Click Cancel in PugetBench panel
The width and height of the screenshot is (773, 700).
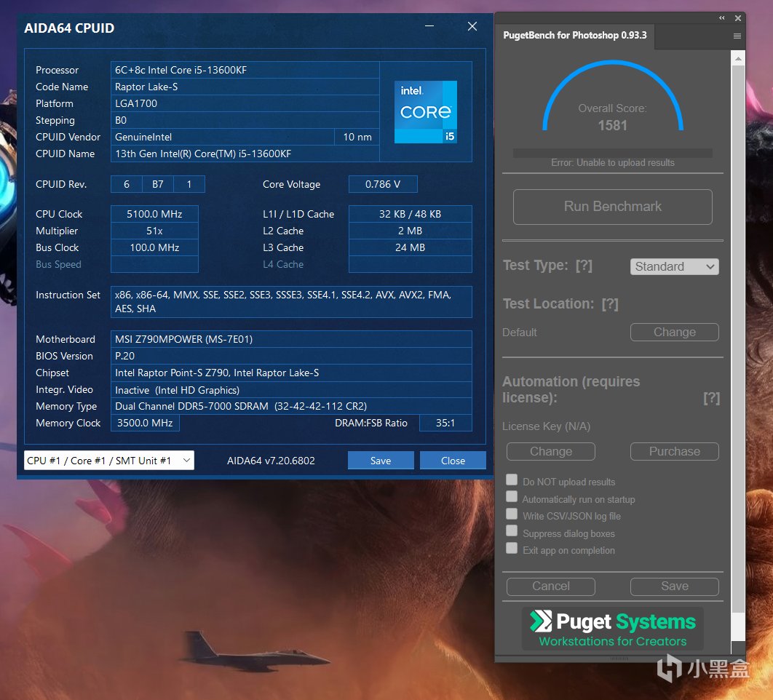click(551, 586)
